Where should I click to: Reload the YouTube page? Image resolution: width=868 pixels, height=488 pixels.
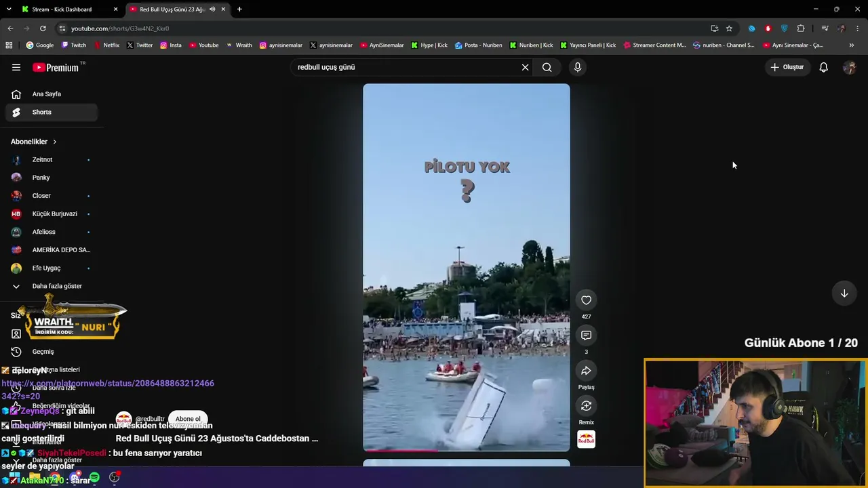coord(43,28)
